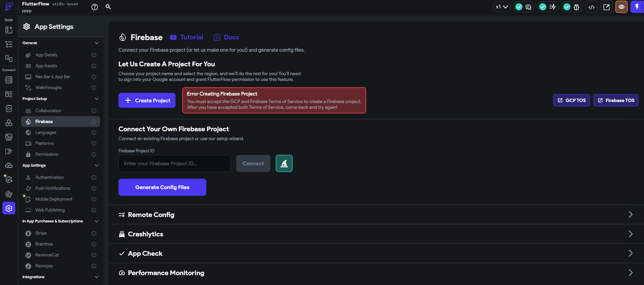Toggle the preview eye button
The height and width of the screenshot is (285, 644).
click(622, 7)
